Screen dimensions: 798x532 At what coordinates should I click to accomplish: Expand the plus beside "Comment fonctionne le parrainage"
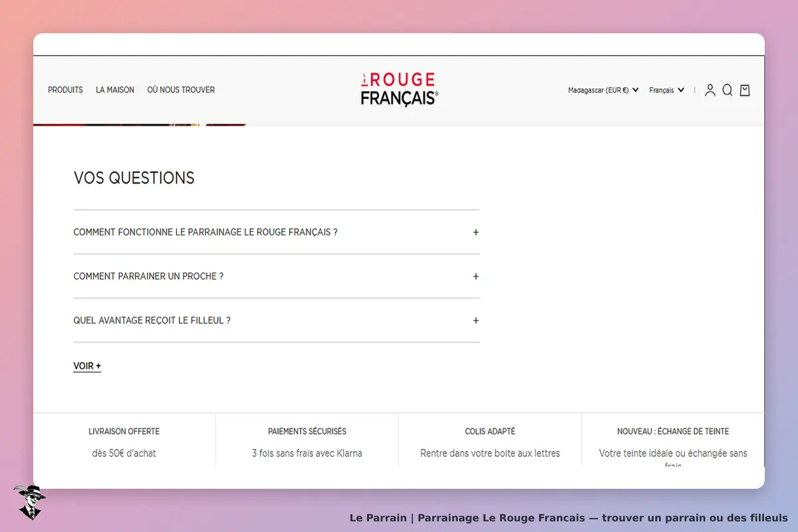coord(475,233)
